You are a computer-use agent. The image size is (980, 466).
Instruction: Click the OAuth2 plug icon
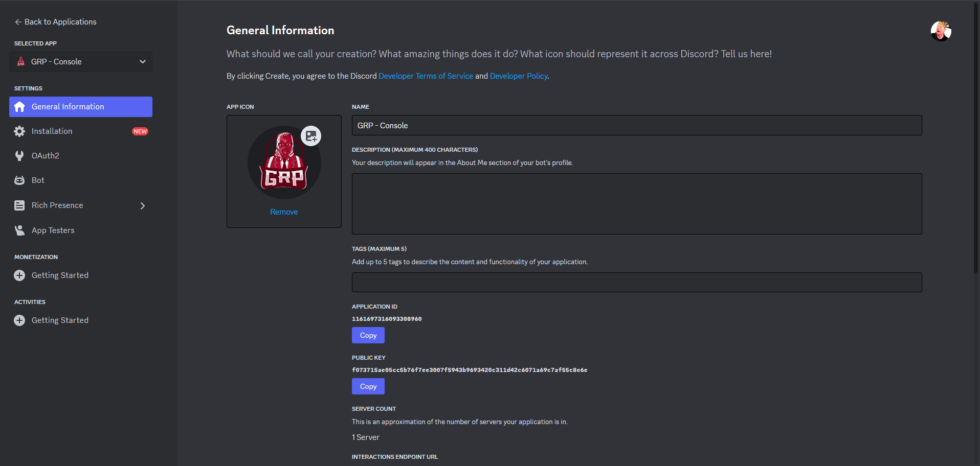(x=19, y=156)
